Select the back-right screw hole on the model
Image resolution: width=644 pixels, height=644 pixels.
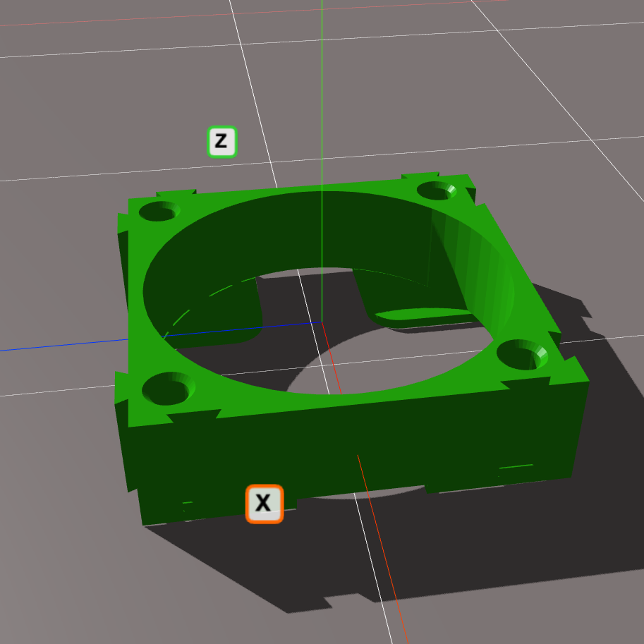[x=437, y=190]
